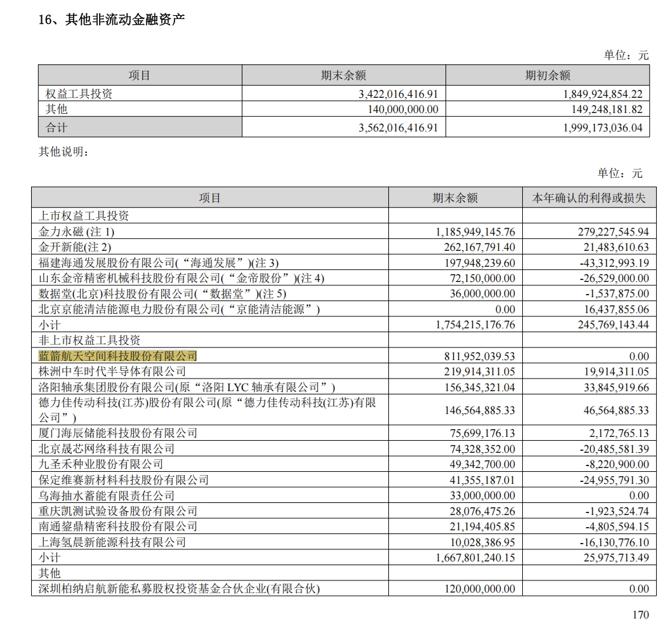
Task: Select the 金力永磁 (注 1) row
Action: tap(344, 232)
